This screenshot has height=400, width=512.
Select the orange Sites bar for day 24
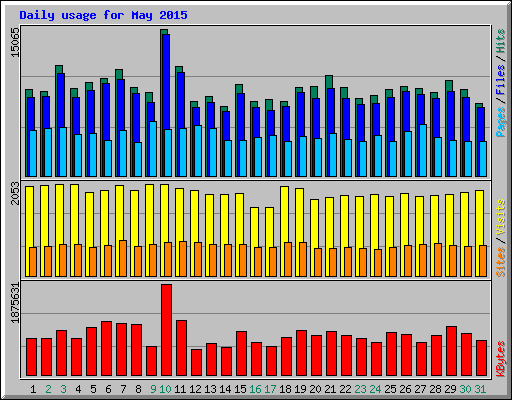(x=378, y=263)
